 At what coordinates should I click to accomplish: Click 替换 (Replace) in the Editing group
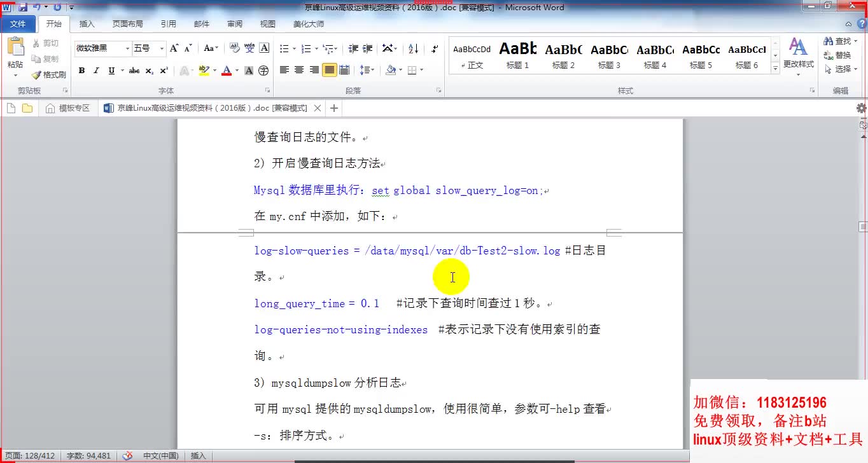(x=837, y=55)
